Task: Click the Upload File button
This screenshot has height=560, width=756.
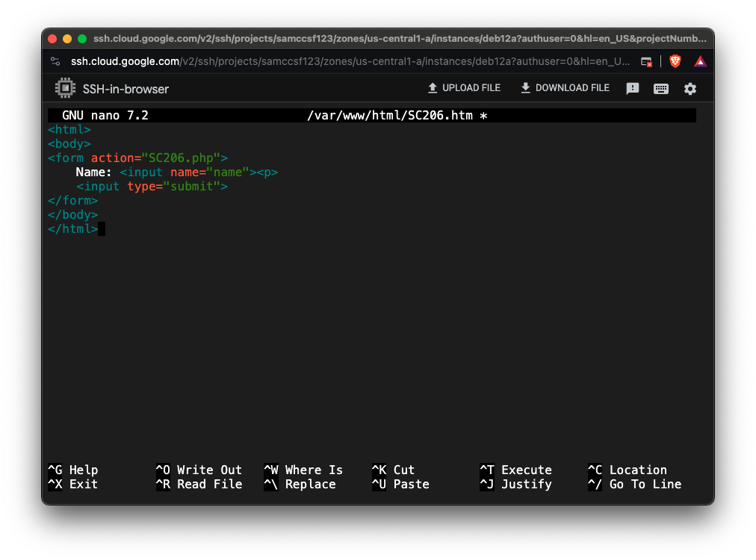Action: tap(464, 88)
